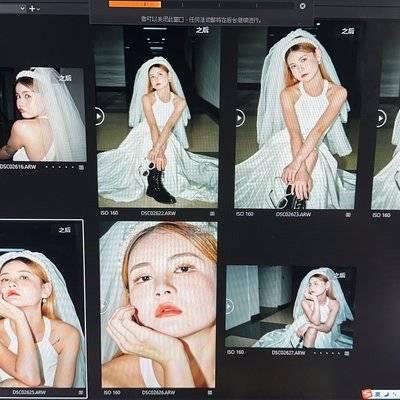The height and width of the screenshot is (400, 400).
Task: Click the color tag square beside DSC02616.ARW
Action: coord(81,168)
